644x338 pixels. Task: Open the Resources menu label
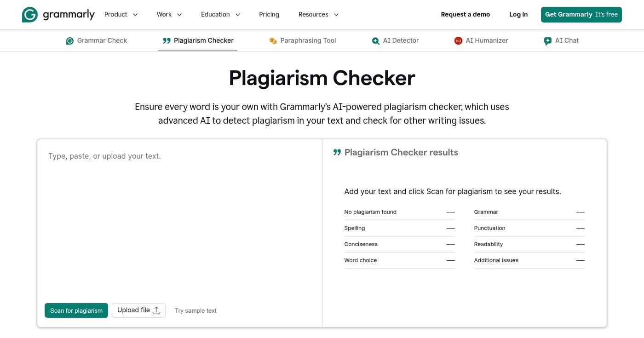(x=313, y=15)
